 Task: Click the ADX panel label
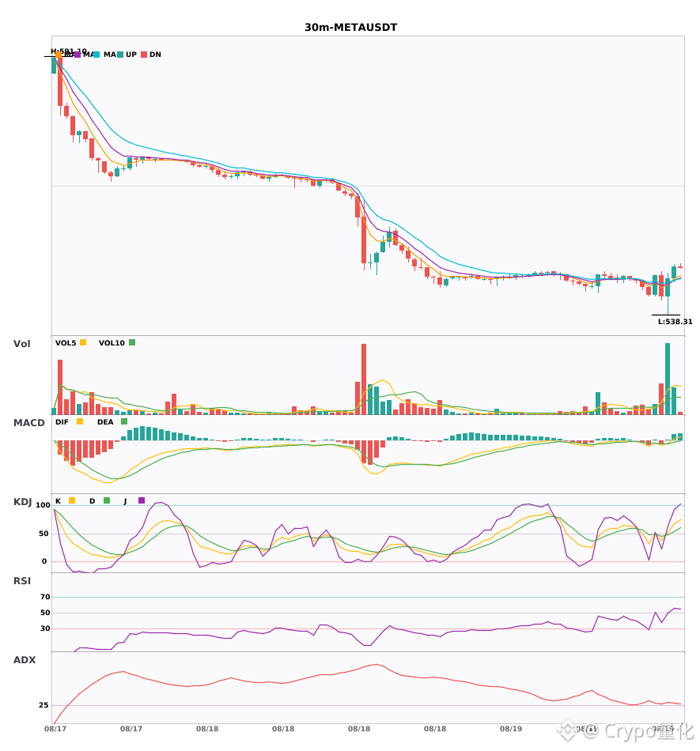[25, 660]
